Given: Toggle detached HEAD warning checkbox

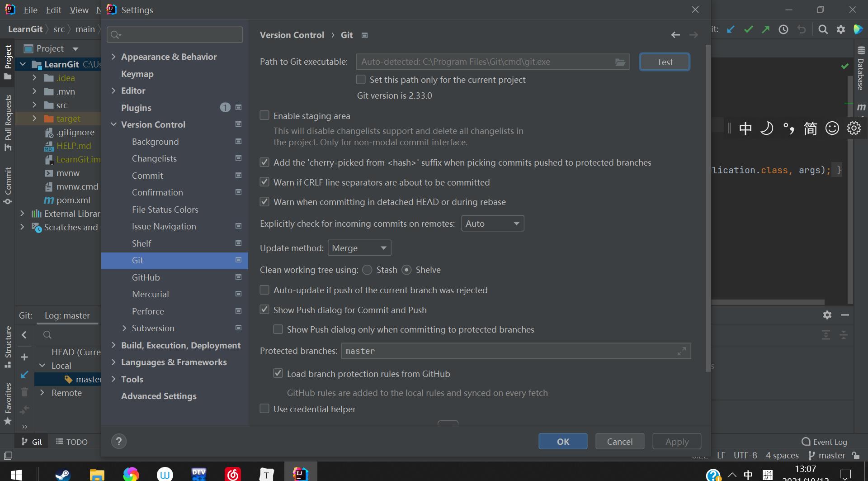Looking at the screenshot, I should tap(264, 201).
